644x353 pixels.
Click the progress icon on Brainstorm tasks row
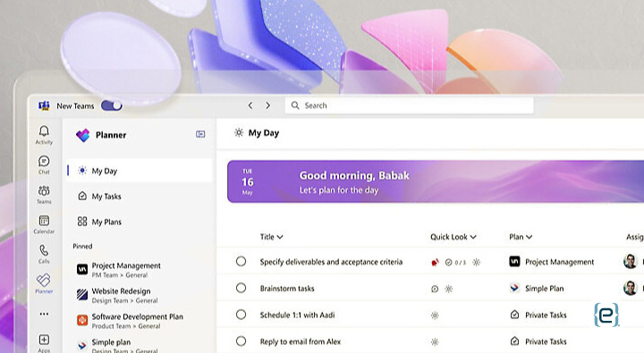[435, 289]
